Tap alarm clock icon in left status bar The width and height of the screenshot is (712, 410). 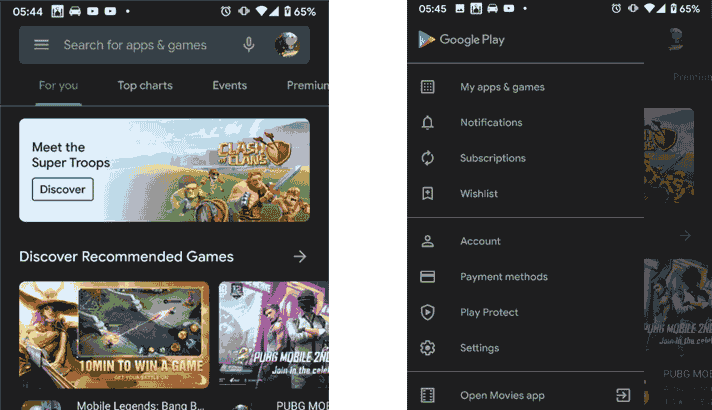click(226, 11)
